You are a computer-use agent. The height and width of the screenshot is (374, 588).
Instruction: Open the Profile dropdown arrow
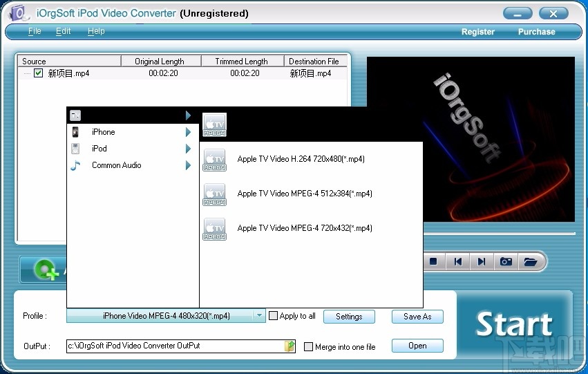[259, 315]
